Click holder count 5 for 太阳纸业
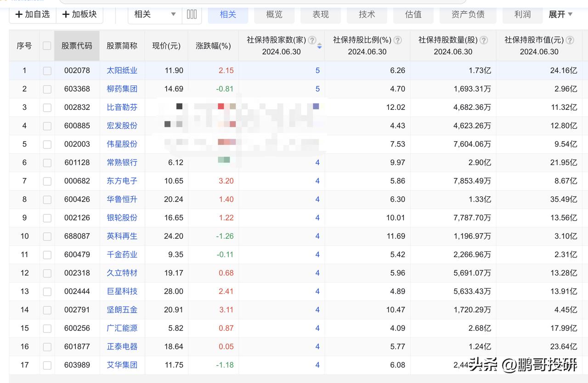 coord(317,70)
